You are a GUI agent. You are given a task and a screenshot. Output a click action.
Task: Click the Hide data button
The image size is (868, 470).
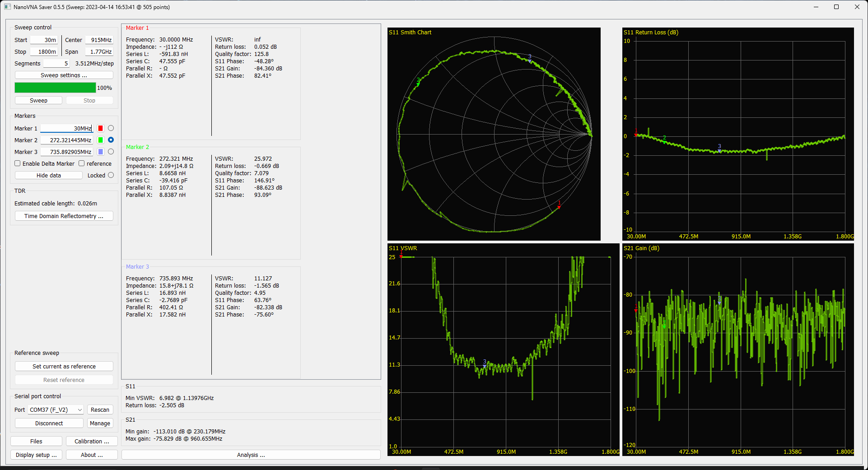(x=49, y=175)
